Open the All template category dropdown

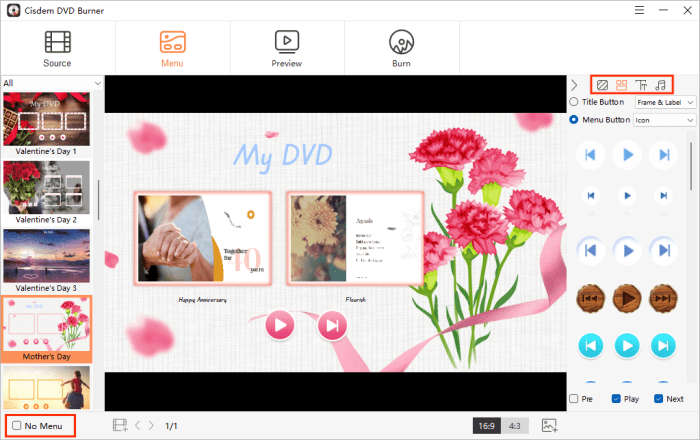coord(52,83)
